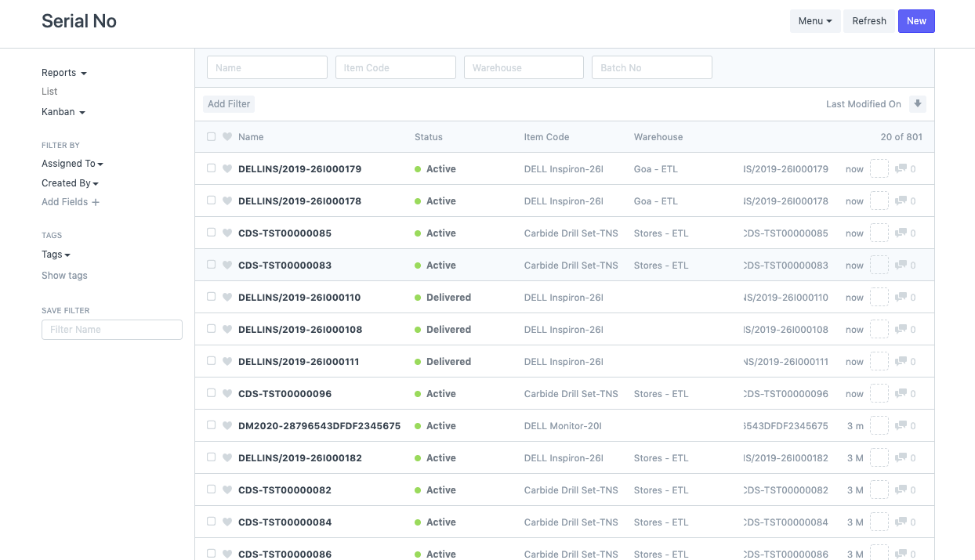The width and height of the screenshot is (975, 560).
Task: Click the Status column header
Action: (x=429, y=137)
